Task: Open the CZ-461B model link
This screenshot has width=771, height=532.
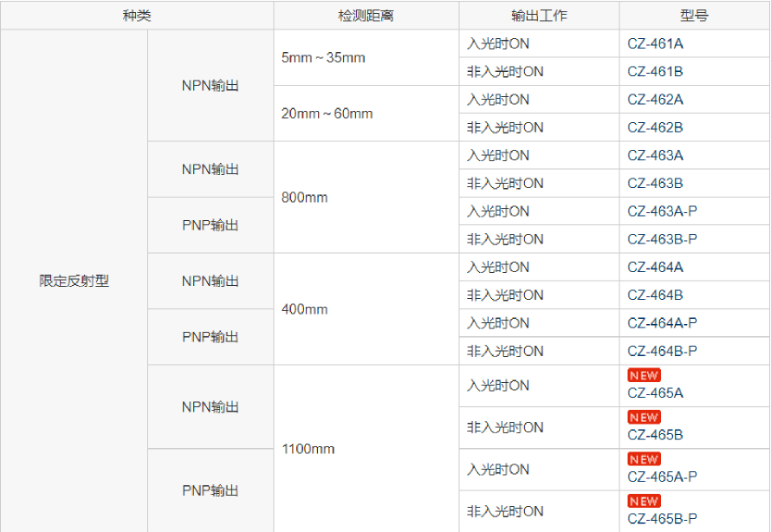Action: (x=655, y=71)
